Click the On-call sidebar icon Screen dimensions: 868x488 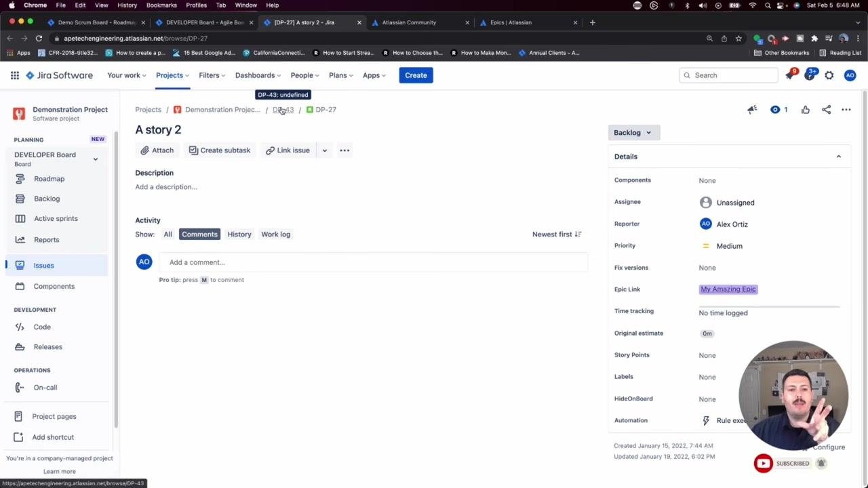[20, 388]
